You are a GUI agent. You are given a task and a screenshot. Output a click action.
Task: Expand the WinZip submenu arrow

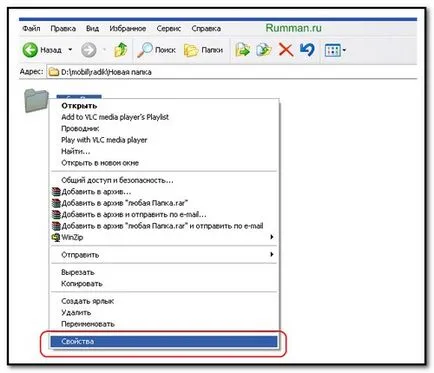coord(272,237)
